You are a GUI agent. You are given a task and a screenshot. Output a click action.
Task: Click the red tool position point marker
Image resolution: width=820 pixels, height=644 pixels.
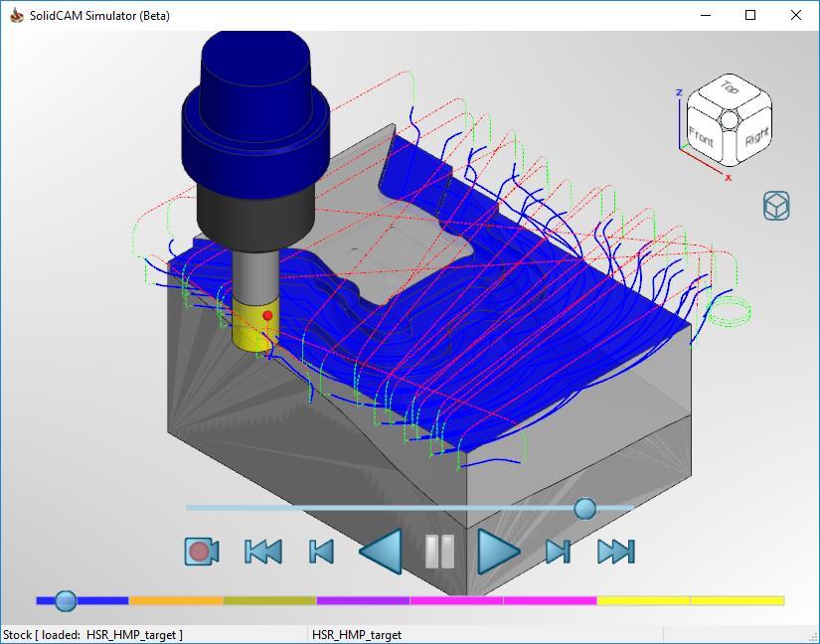coord(267,315)
